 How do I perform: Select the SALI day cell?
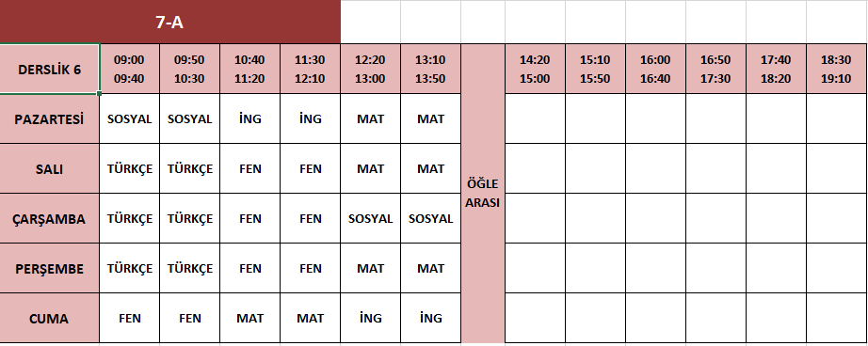click(50, 168)
